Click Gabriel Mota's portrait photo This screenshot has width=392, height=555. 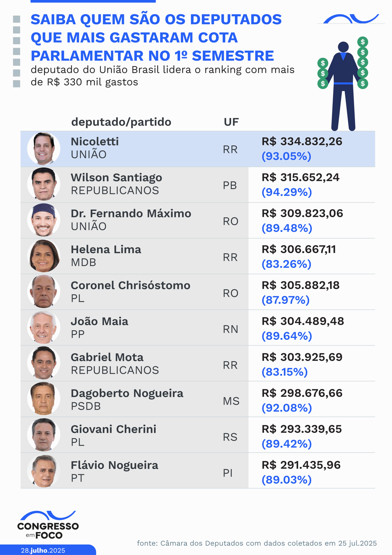coord(44,363)
